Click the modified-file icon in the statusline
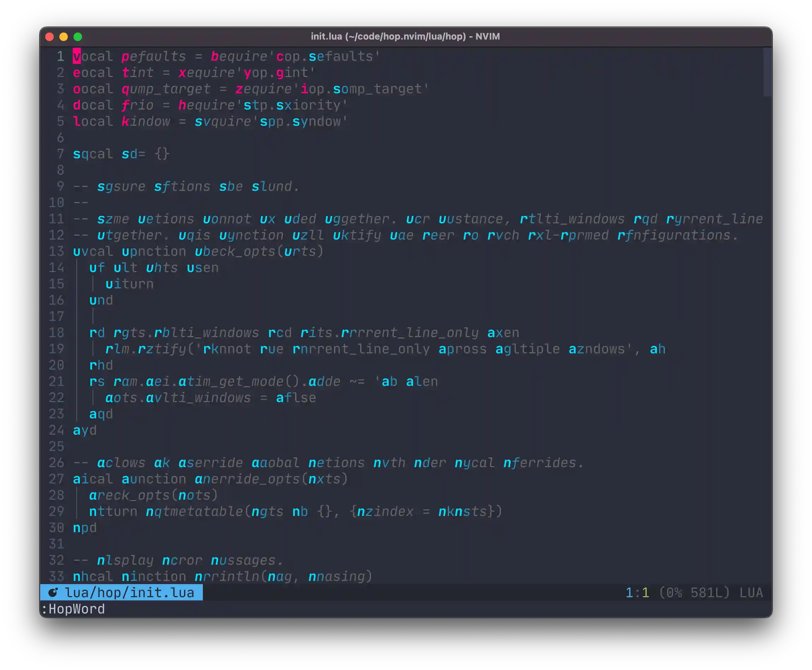 coord(53,592)
